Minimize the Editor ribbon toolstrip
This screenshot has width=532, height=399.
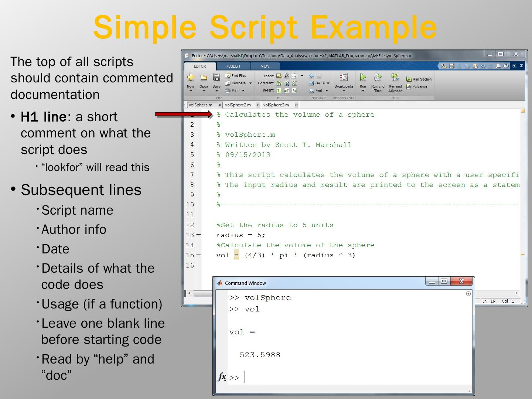pos(521,66)
